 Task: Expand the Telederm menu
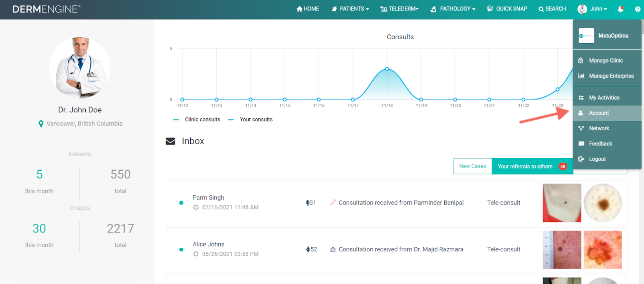(399, 9)
